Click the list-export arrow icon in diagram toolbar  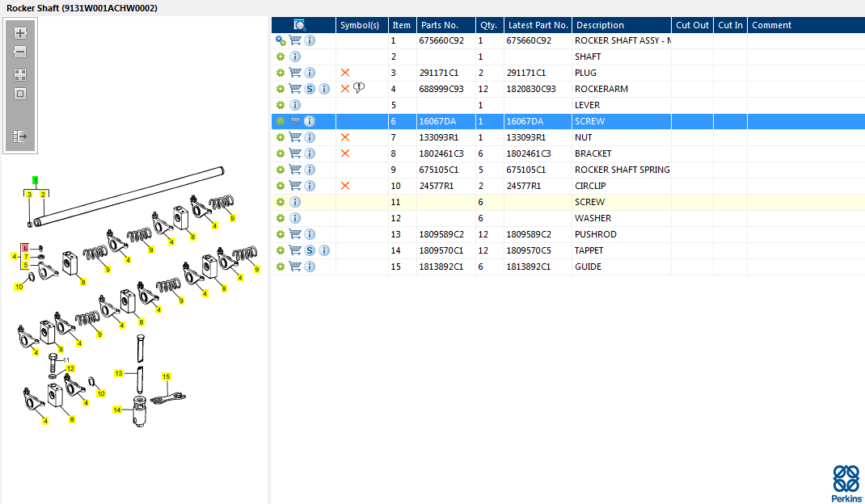tap(20, 136)
